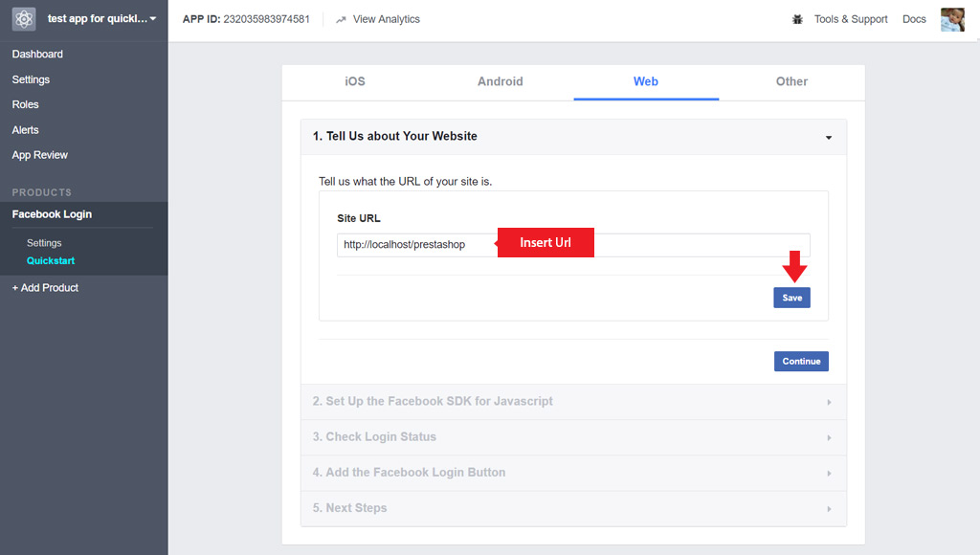Go to Dashboard in sidebar
This screenshot has height=555, width=980.
click(37, 55)
